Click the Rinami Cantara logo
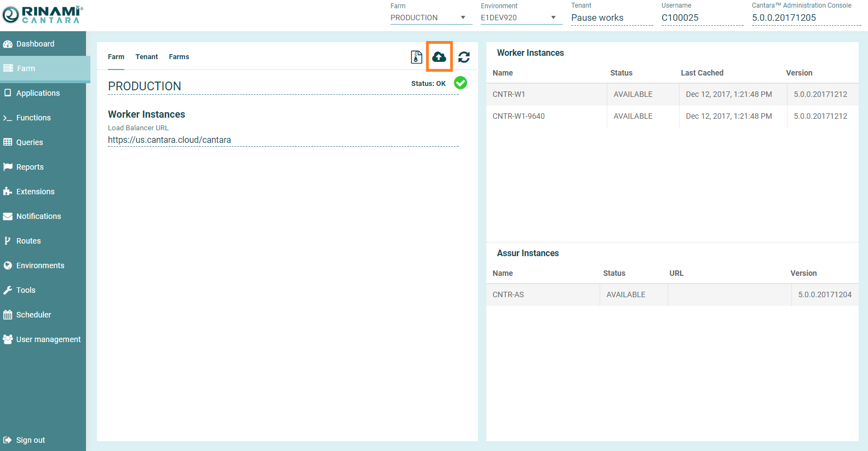Screen dimensions: 868x451 coord(43,15)
